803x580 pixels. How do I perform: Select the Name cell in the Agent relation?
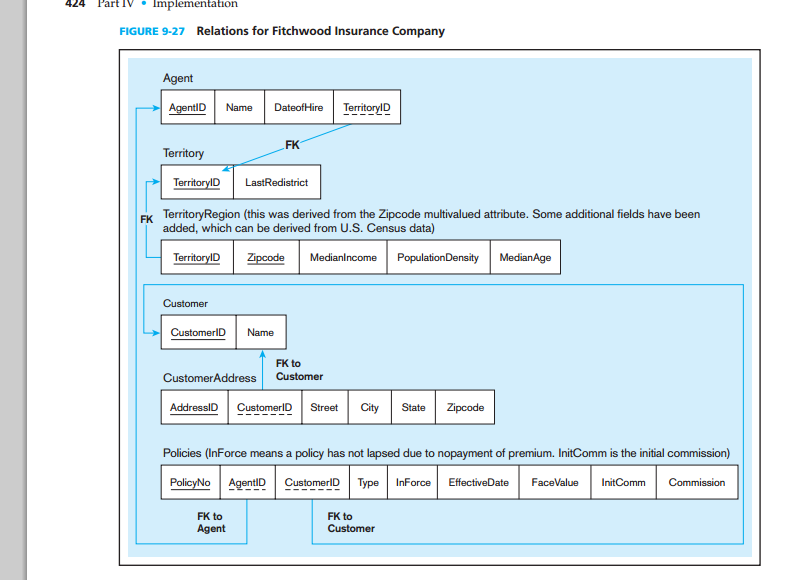click(x=240, y=107)
